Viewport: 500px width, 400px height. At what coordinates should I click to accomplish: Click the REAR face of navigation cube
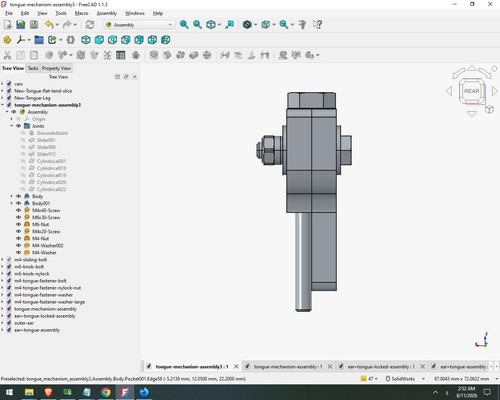(x=472, y=91)
